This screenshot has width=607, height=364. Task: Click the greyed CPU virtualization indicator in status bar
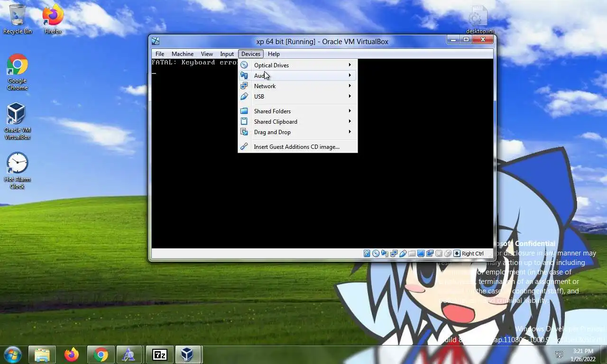tap(439, 254)
